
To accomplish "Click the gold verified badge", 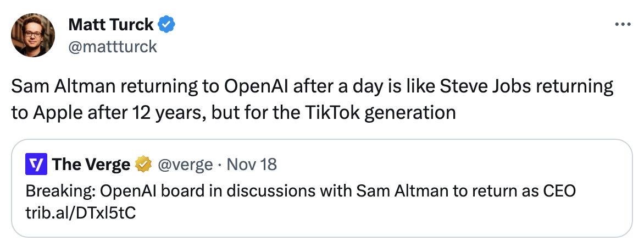I will click(x=144, y=164).
